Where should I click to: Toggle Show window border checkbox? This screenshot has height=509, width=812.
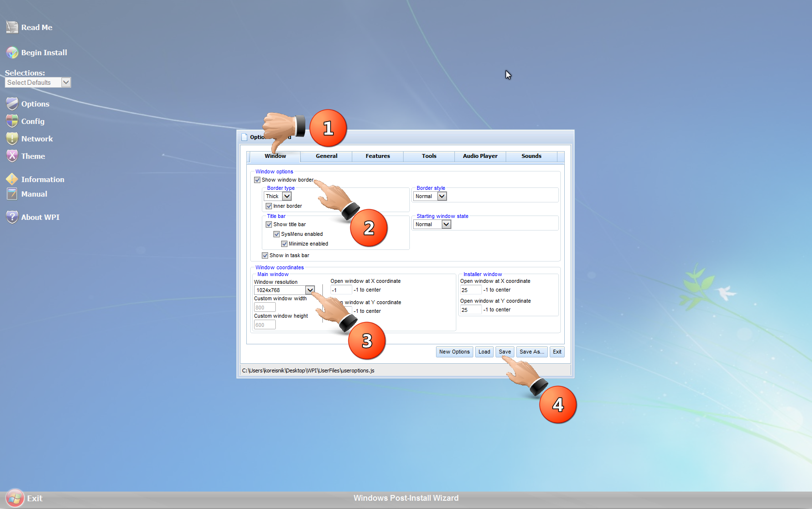click(x=257, y=180)
